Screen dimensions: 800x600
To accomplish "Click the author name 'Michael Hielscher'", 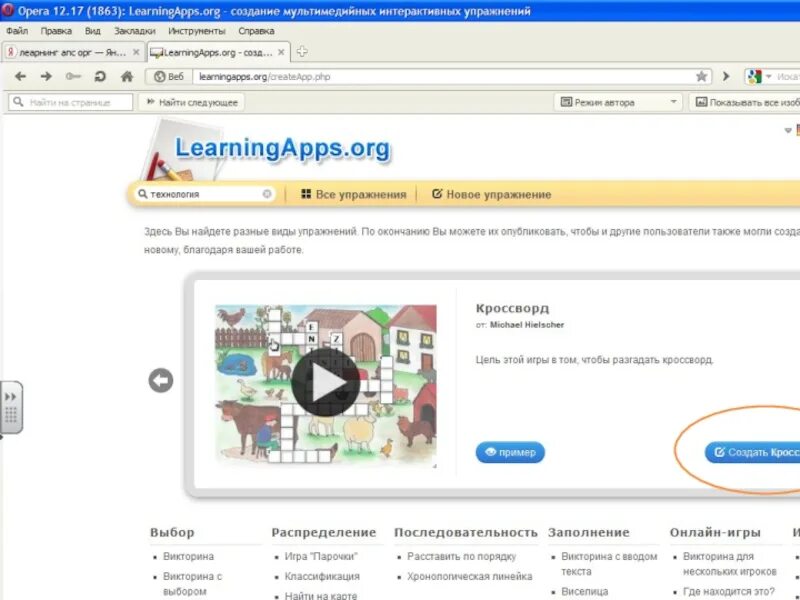I will [x=527, y=324].
